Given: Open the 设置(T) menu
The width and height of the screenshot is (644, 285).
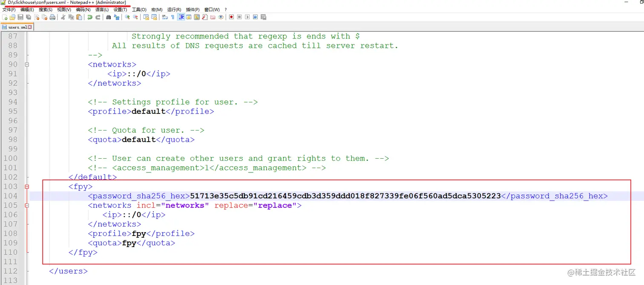Looking at the screenshot, I should 120,9.
